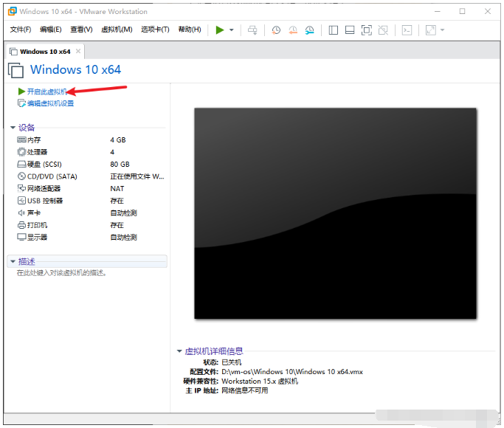Click the green power-on toolbar button
The height and width of the screenshot is (428, 504).
(220, 30)
